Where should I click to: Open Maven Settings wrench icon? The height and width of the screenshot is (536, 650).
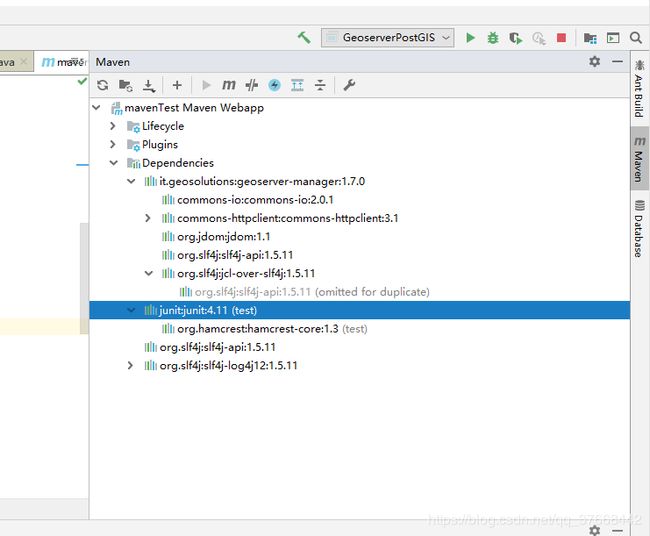tap(349, 85)
